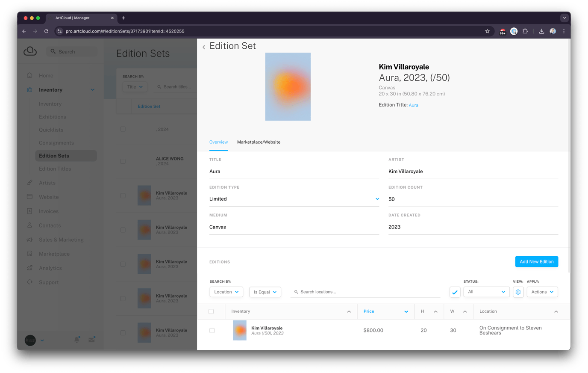The height and width of the screenshot is (373, 588).
Task: Switch to the Overview tab
Action: click(x=218, y=142)
